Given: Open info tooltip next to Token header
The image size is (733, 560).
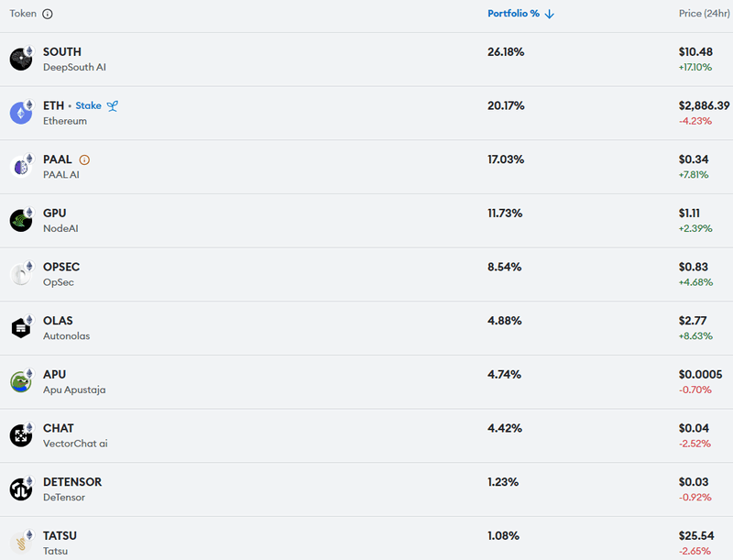Looking at the screenshot, I should pos(48,14).
